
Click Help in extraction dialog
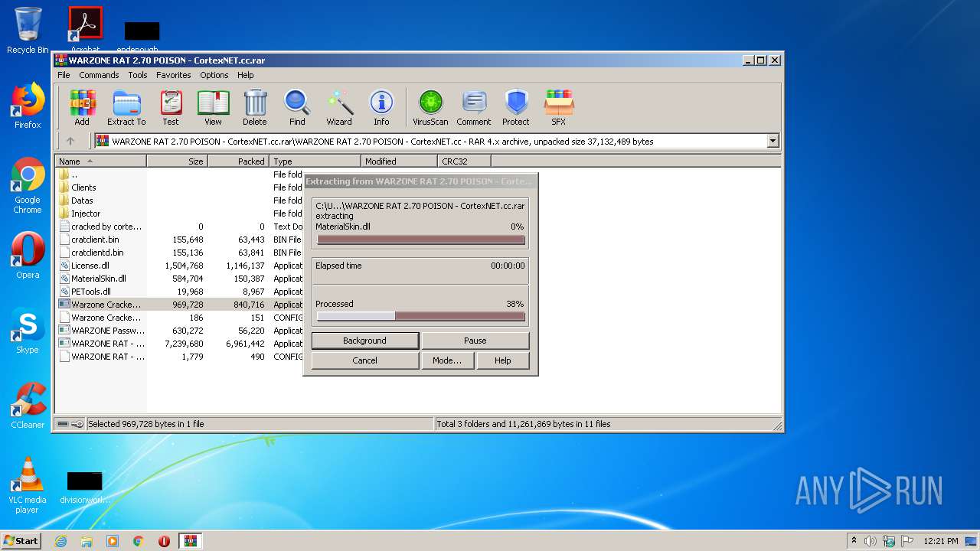click(502, 360)
